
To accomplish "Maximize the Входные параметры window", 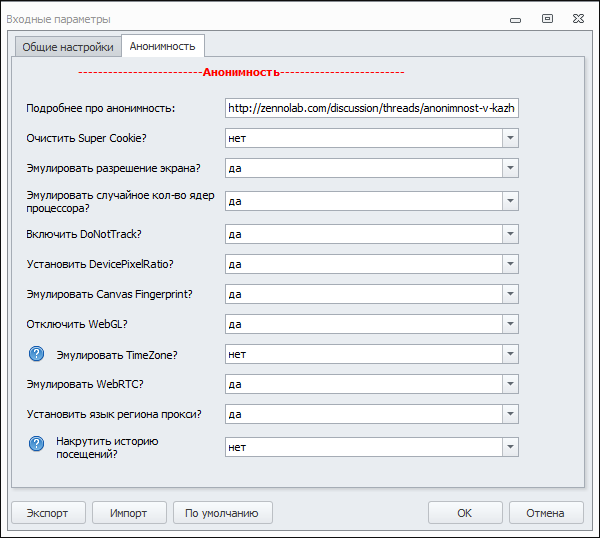I will [x=547, y=18].
